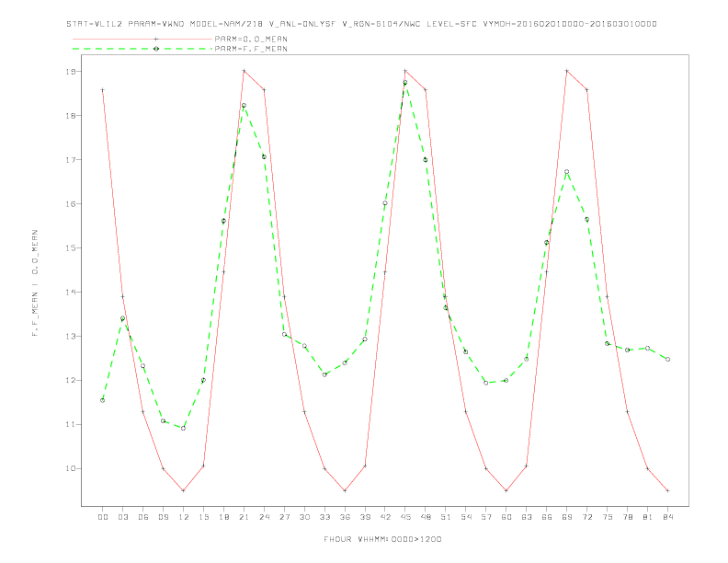Click the green circle data point at hour 33
This screenshot has width=728, height=563.
[x=324, y=374]
